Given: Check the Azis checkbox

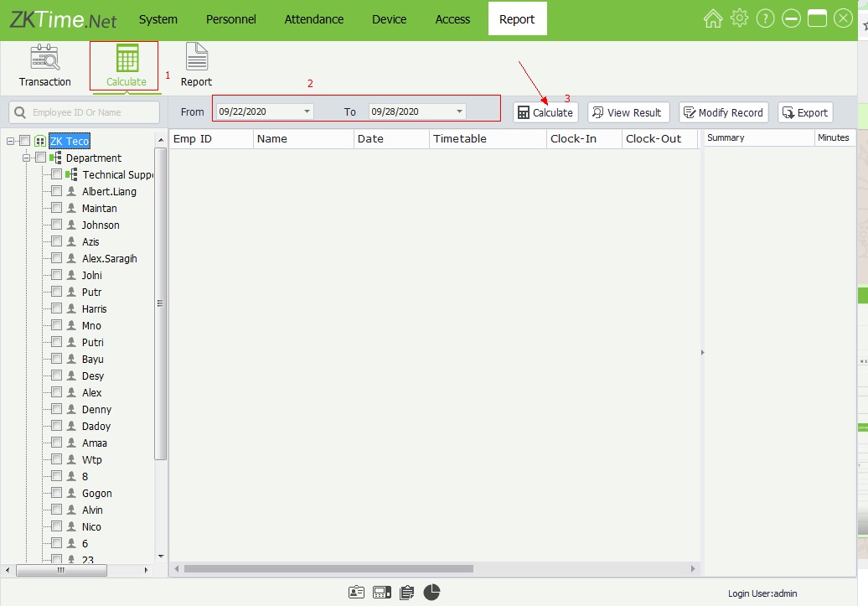Looking at the screenshot, I should click(56, 241).
